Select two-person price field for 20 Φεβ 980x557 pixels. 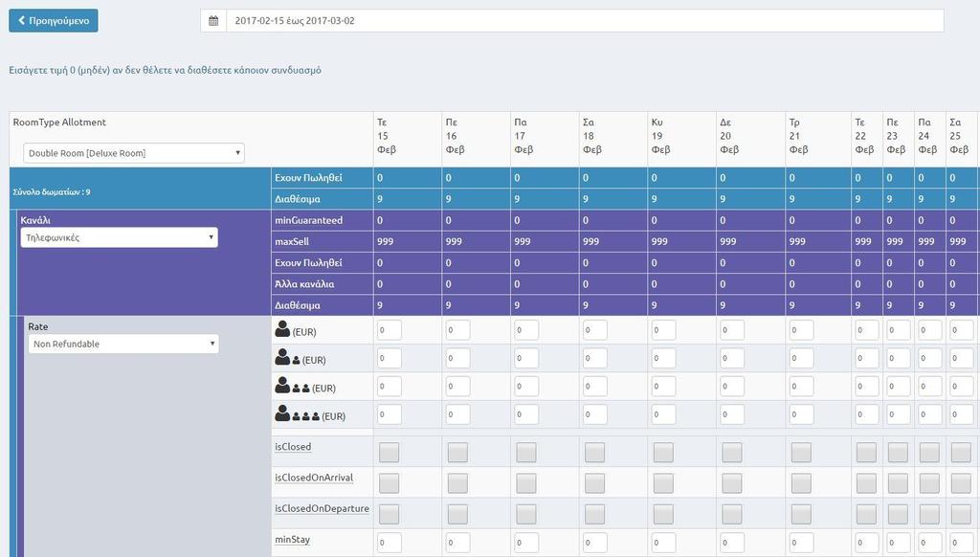[x=732, y=358]
